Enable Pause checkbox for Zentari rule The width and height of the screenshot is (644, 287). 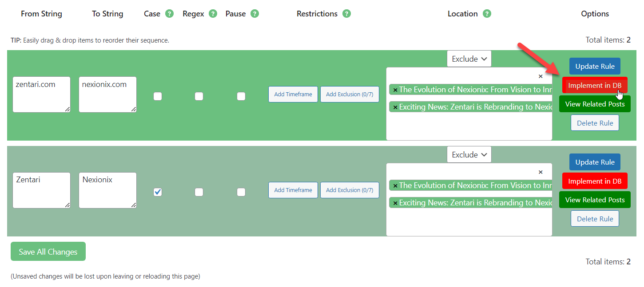(x=241, y=192)
